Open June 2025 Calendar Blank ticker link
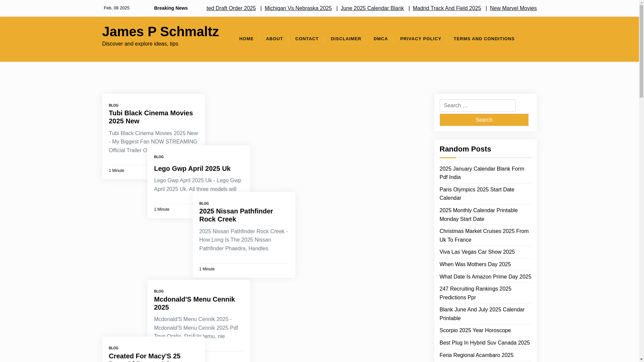The image size is (644, 362). pos(372,8)
